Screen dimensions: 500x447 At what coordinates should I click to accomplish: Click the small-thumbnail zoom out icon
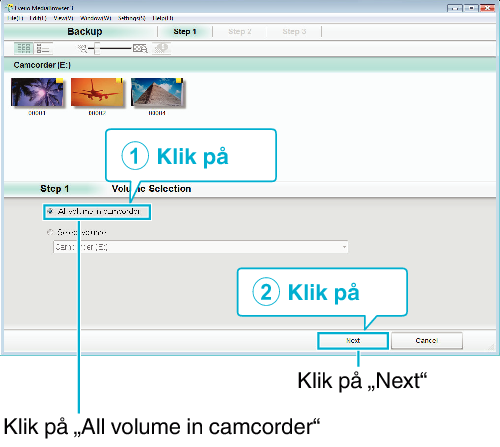coord(82,49)
